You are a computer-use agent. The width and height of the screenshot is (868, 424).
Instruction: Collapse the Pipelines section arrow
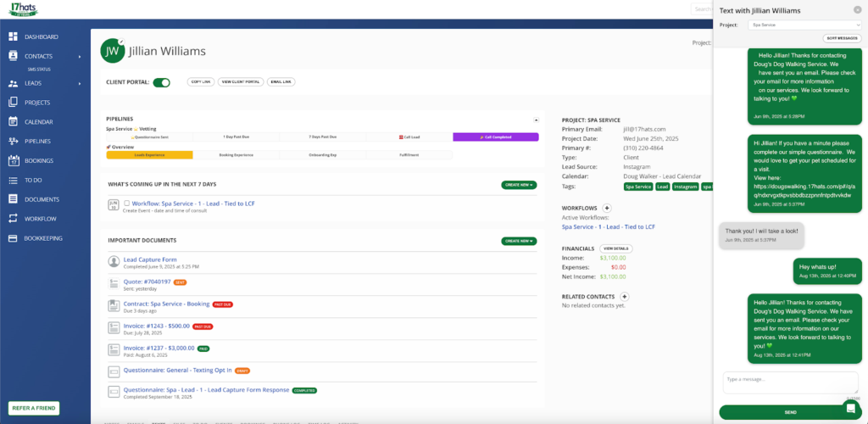pyautogui.click(x=535, y=120)
